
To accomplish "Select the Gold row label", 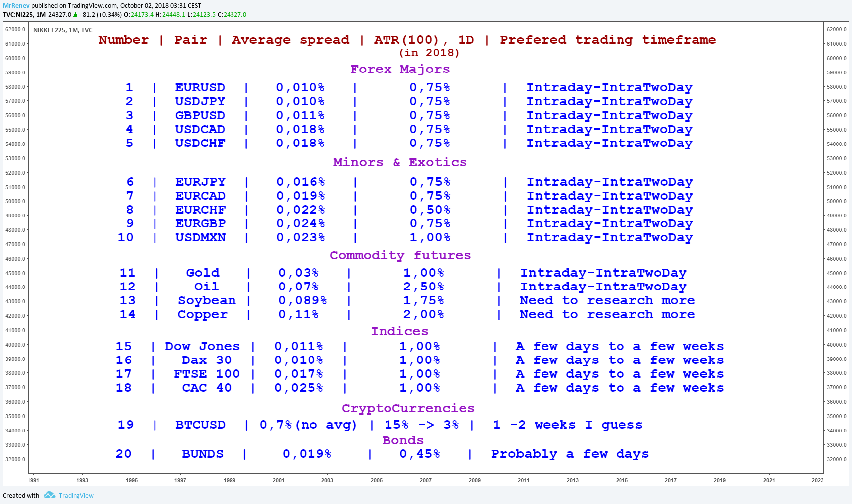I will (203, 273).
